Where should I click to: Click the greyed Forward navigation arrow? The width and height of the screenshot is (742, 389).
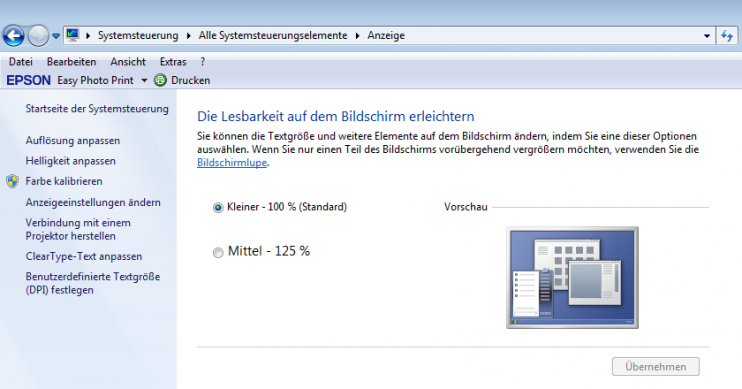[x=38, y=35]
